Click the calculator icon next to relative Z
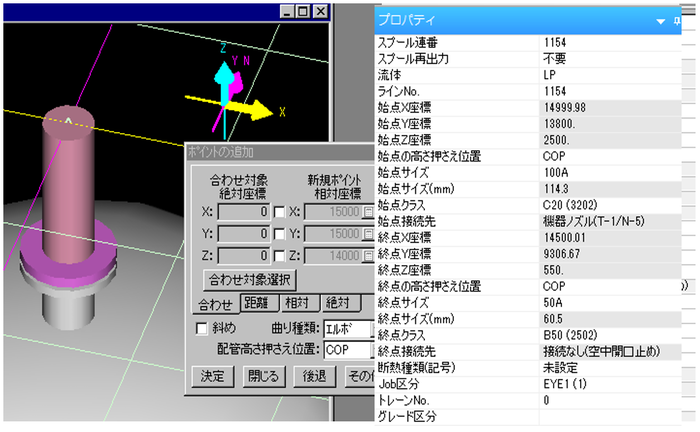Viewport: 700px width, 432px height. tap(368, 255)
